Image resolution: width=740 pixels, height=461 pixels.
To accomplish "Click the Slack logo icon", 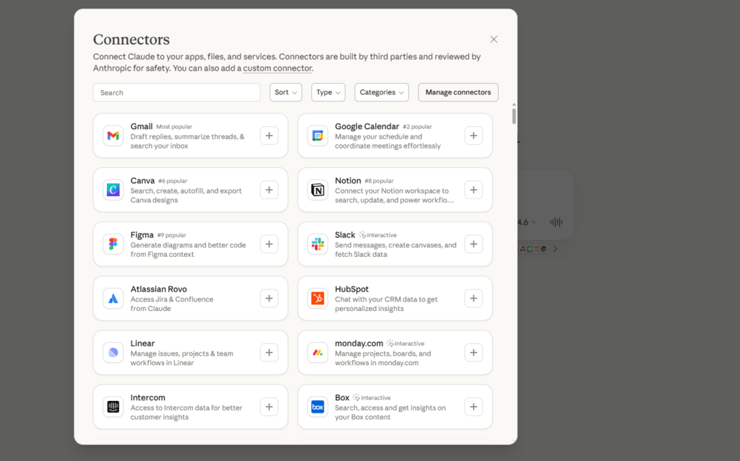I will [317, 244].
